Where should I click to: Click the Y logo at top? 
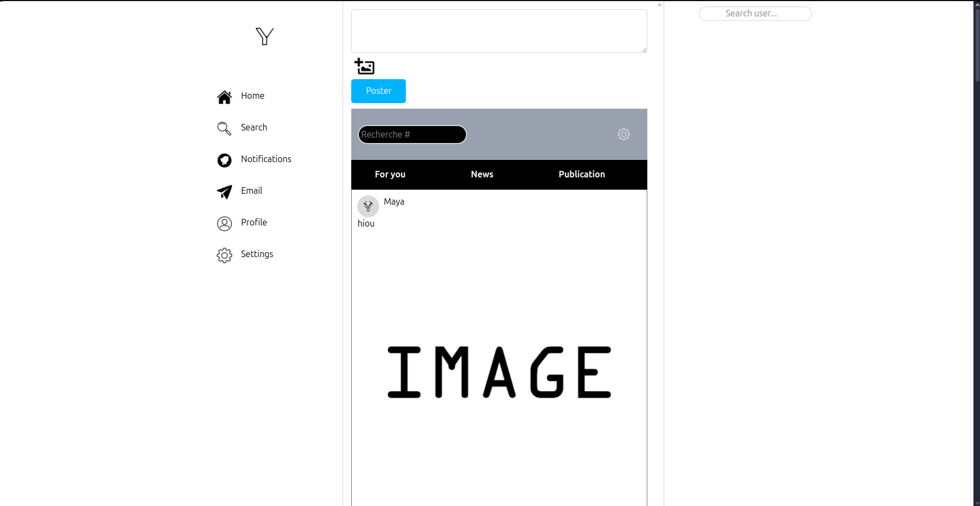[264, 36]
